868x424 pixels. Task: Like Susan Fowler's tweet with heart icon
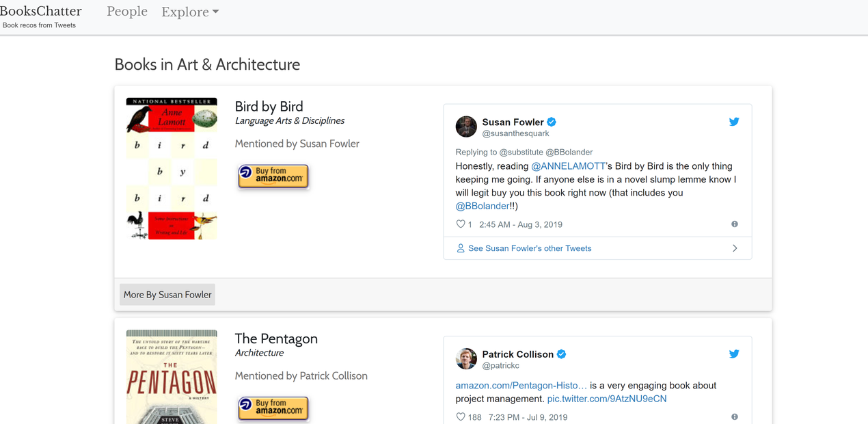tap(461, 224)
